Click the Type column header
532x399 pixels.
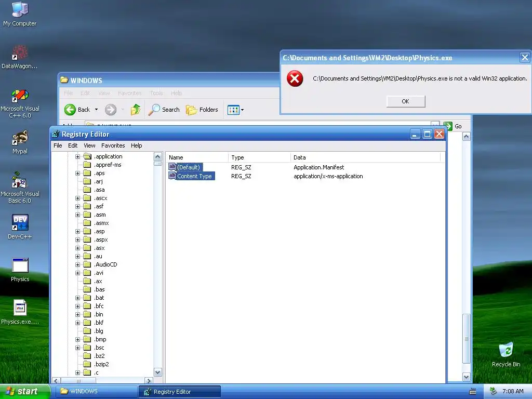pos(259,157)
